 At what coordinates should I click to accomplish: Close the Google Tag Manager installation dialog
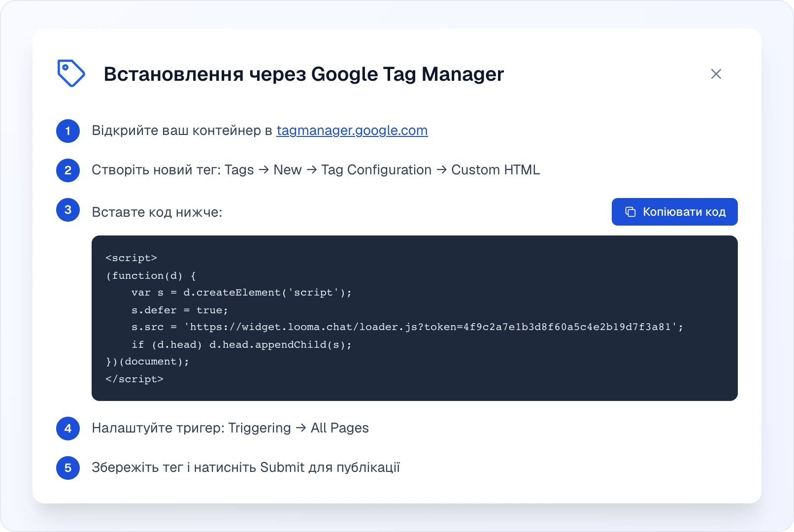[x=716, y=74]
